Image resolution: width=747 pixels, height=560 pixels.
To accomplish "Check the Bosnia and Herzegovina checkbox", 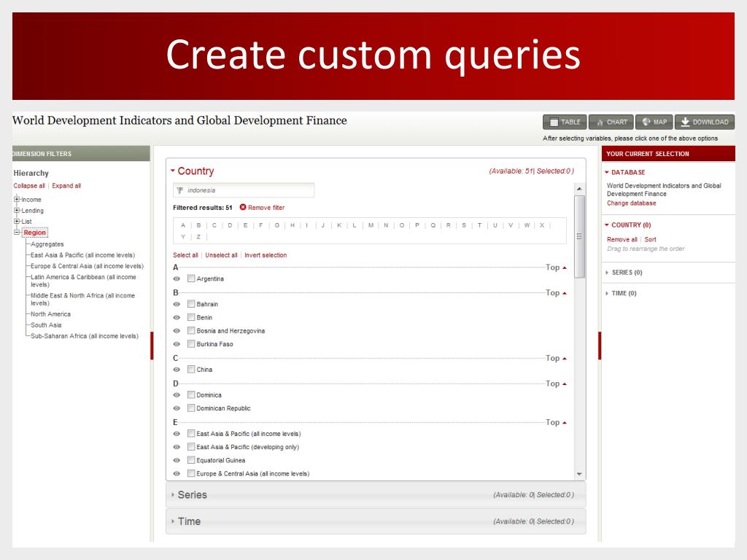I will coord(191,330).
